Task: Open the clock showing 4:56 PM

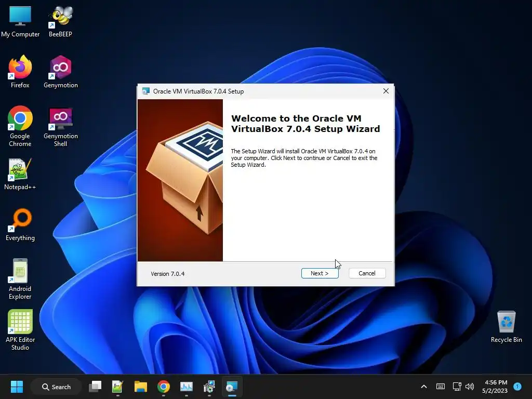Action: point(495,387)
